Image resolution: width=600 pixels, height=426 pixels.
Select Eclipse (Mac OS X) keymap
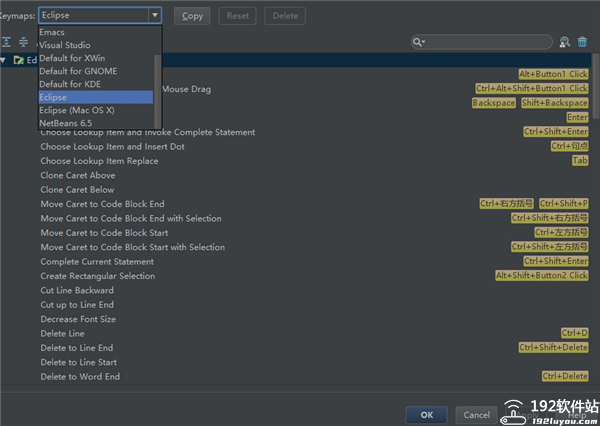[x=96, y=110]
